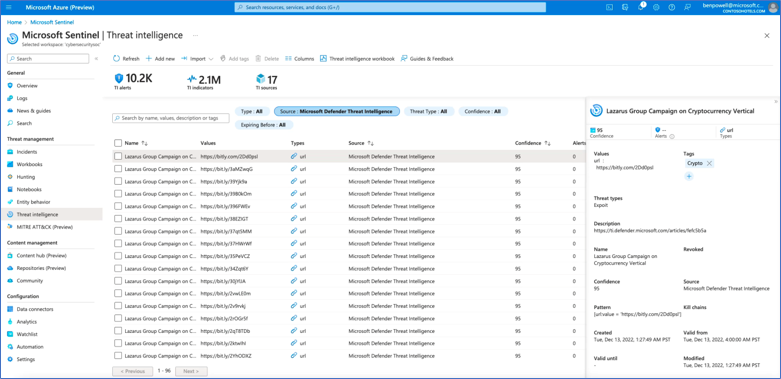Open the Notifications bell icon
781x379 pixels.
(641, 7)
